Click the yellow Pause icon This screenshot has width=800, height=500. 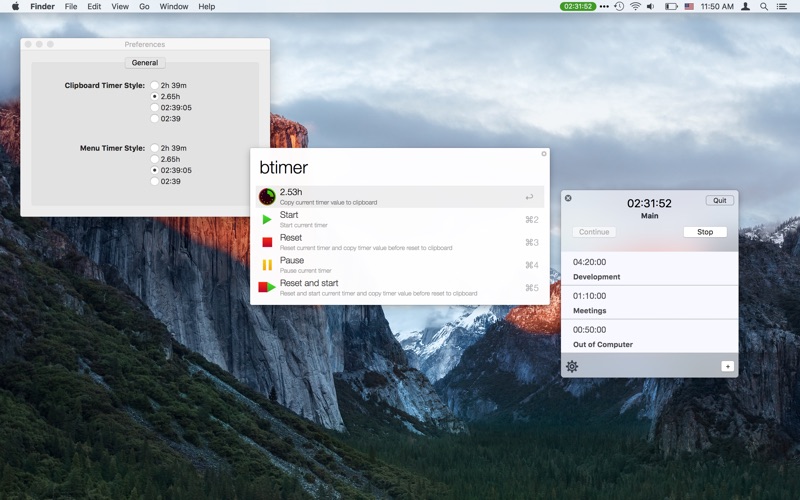(x=267, y=265)
